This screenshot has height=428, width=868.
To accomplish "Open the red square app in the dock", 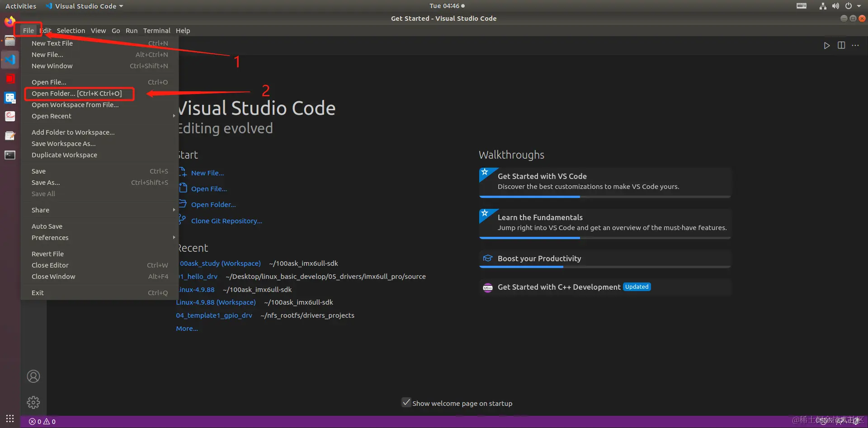I will tap(10, 79).
